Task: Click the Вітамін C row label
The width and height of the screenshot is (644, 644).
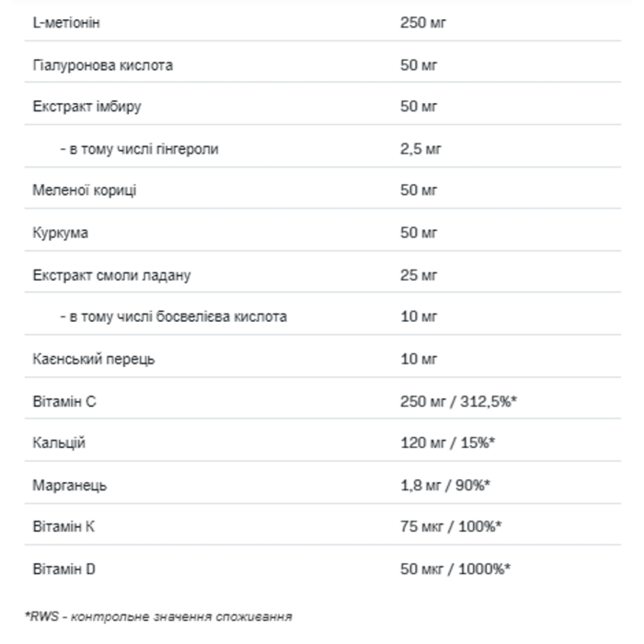Action: pos(64,401)
